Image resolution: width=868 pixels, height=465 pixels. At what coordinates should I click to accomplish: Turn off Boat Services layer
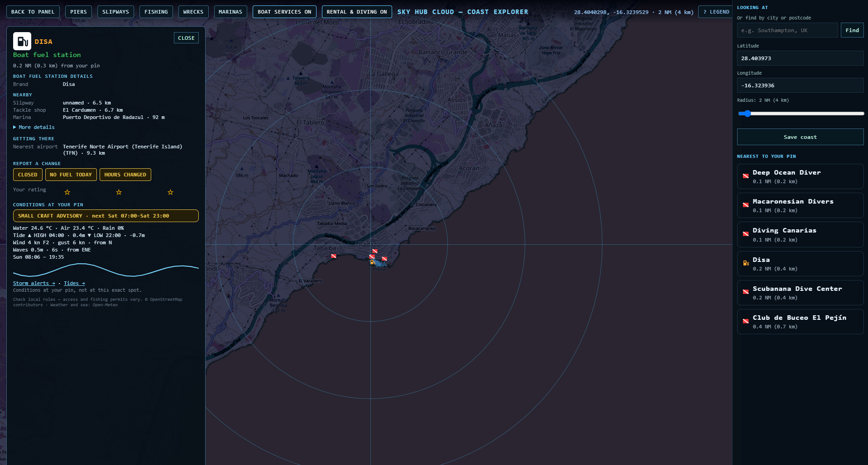[284, 12]
